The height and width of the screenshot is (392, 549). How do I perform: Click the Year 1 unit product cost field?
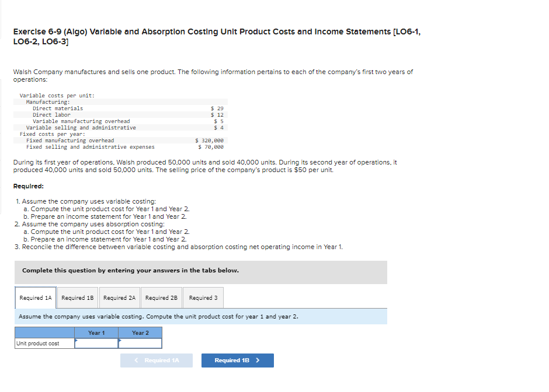pyautogui.click(x=96, y=344)
